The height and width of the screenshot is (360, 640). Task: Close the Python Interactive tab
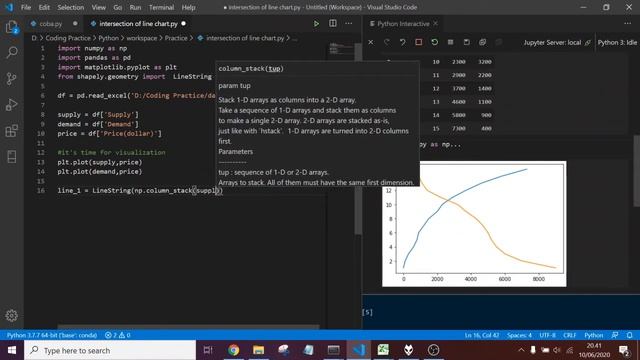point(436,24)
